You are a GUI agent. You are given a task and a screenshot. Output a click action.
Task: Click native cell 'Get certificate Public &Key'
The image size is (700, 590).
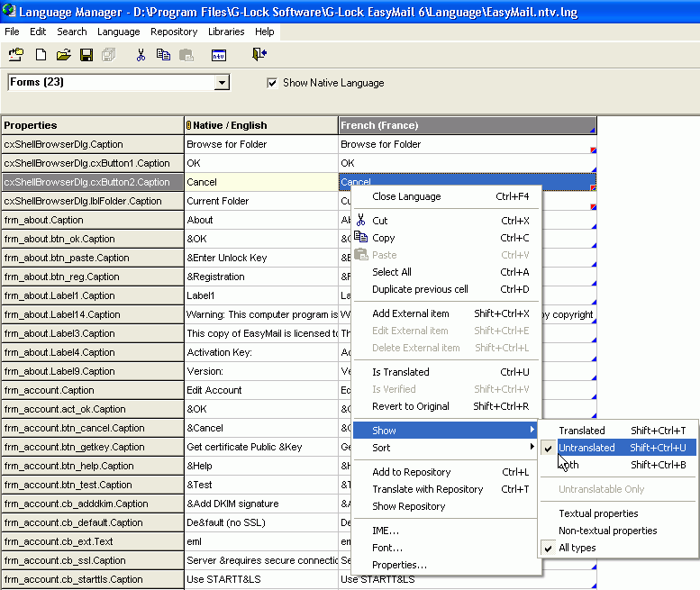coord(261,447)
